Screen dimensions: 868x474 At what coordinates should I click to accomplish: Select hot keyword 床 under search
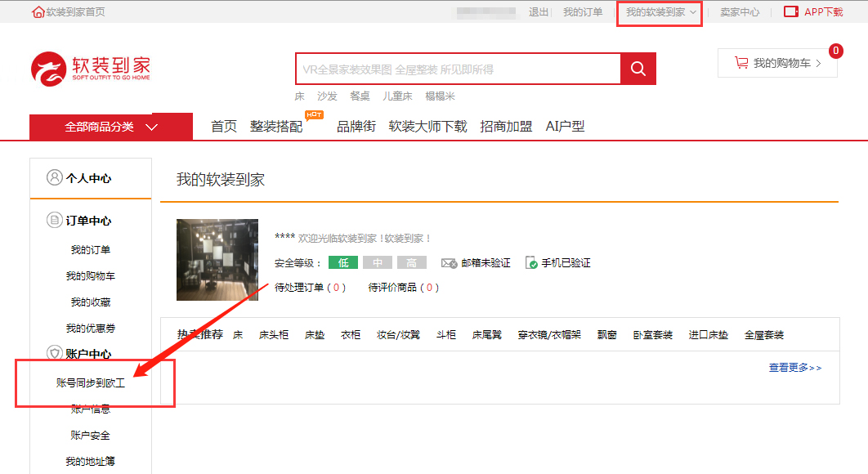(299, 96)
